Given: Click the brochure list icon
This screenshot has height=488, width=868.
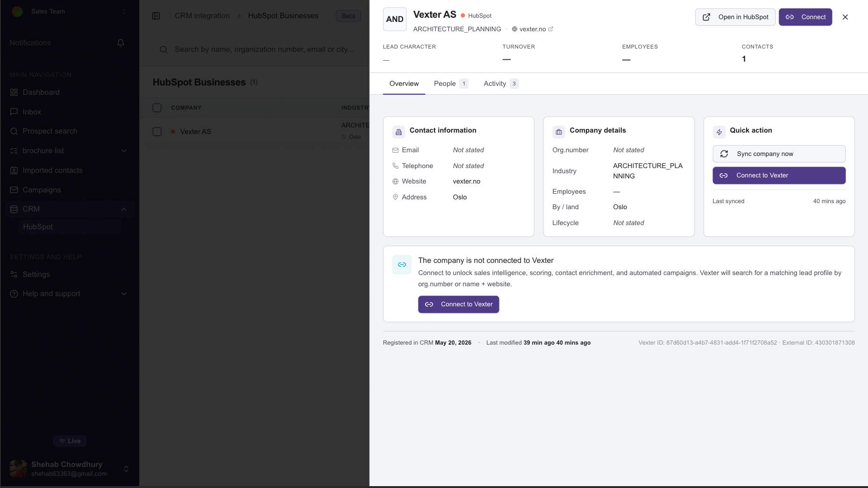Looking at the screenshot, I should click(x=14, y=151).
